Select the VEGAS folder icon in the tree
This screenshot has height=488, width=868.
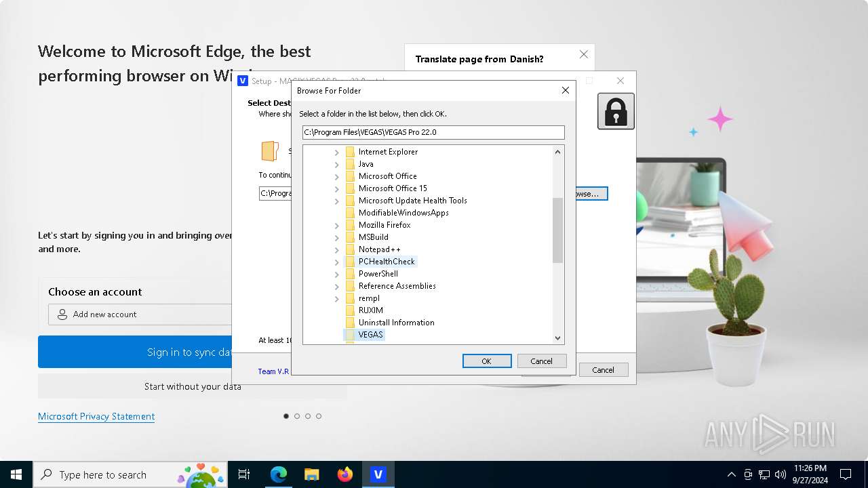coord(350,335)
